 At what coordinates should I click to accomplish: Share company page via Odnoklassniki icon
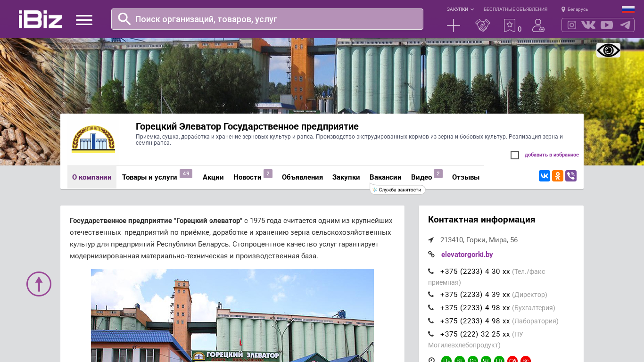(x=558, y=176)
